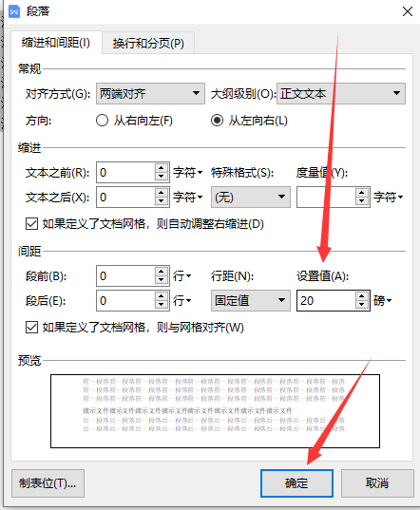Screen dimensions: 420x510
Task: Cancel the dialog with 取消 button
Action: point(377,483)
